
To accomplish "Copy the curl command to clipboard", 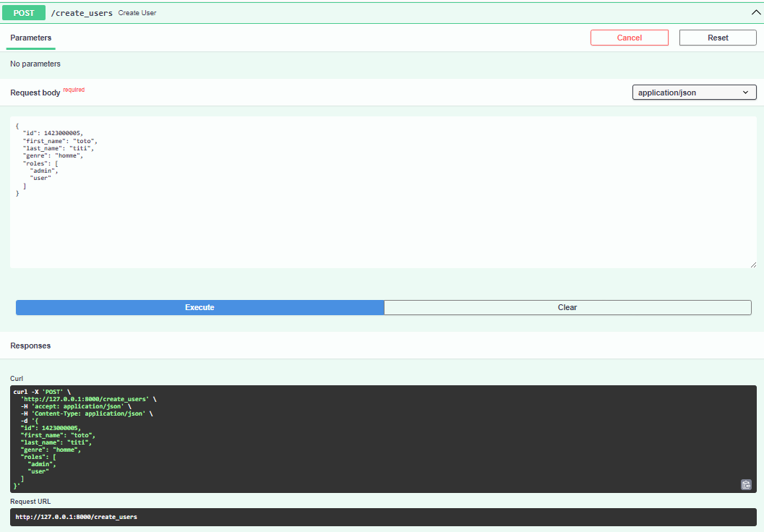I will pos(746,484).
